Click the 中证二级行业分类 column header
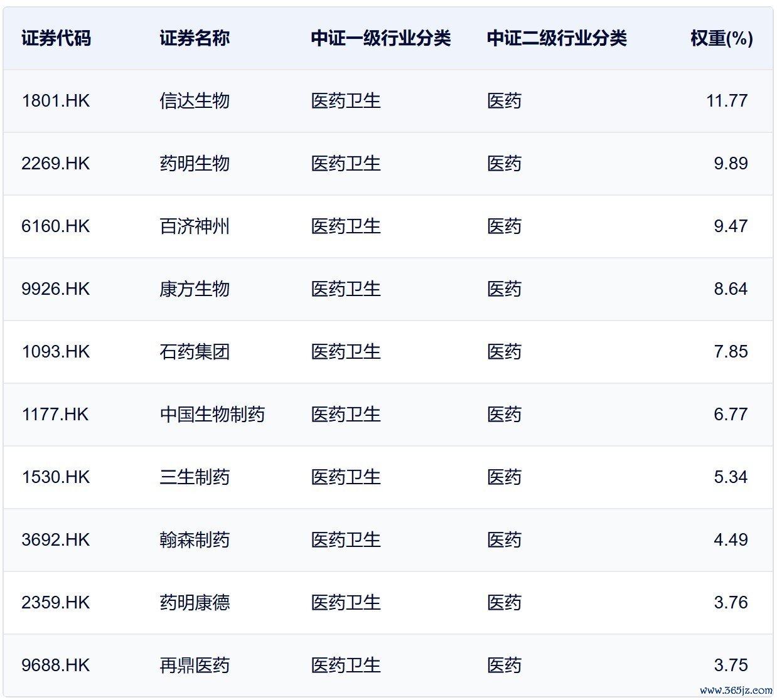 (x=557, y=38)
